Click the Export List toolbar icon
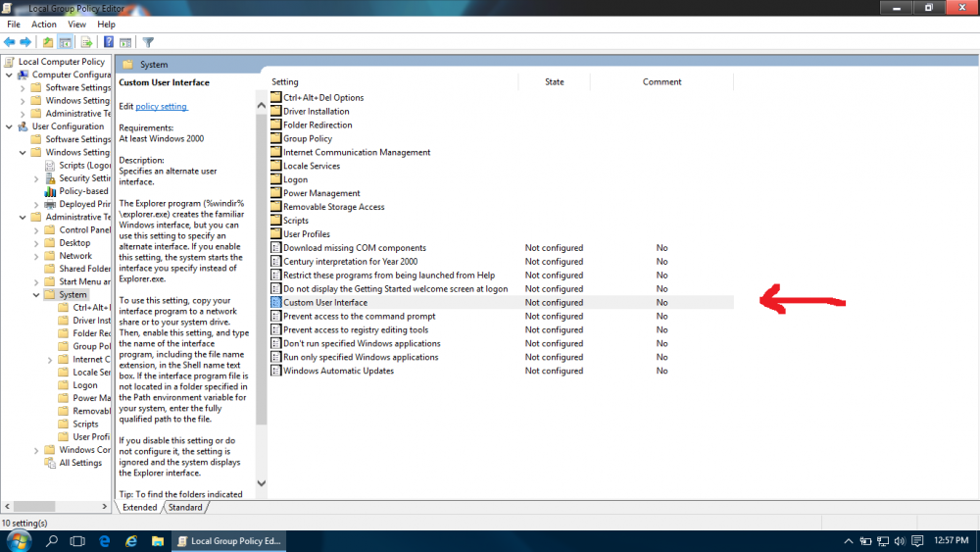Screen dimensions: 980x552 (x=86, y=42)
